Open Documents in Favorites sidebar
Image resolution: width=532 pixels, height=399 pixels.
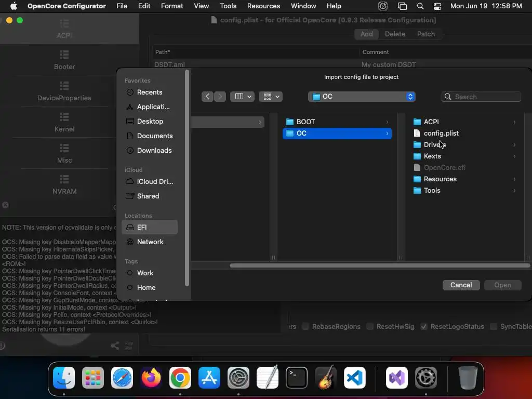[x=149, y=136]
